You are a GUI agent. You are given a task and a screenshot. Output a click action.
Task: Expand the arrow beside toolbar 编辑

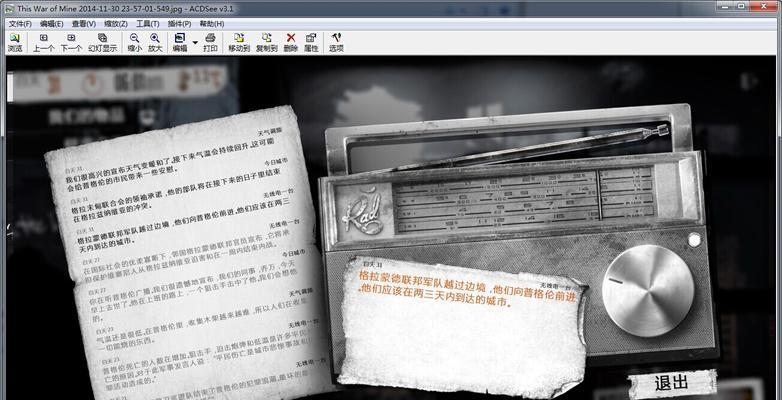click(x=195, y=42)
